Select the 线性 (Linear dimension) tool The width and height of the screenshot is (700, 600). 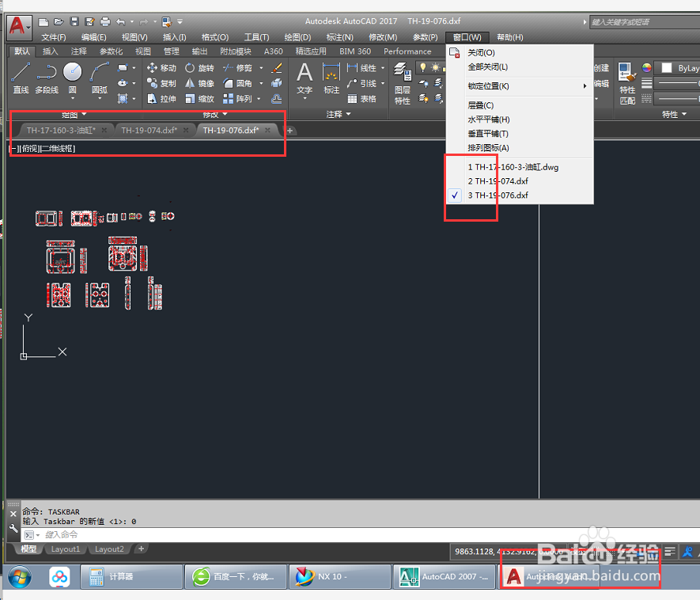click(361, 68)
